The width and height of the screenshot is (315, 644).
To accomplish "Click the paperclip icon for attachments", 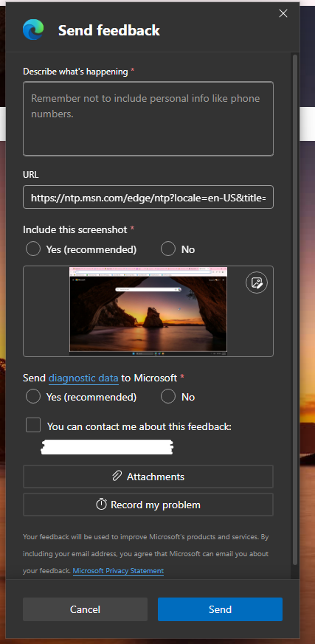I will pos(117,477).
